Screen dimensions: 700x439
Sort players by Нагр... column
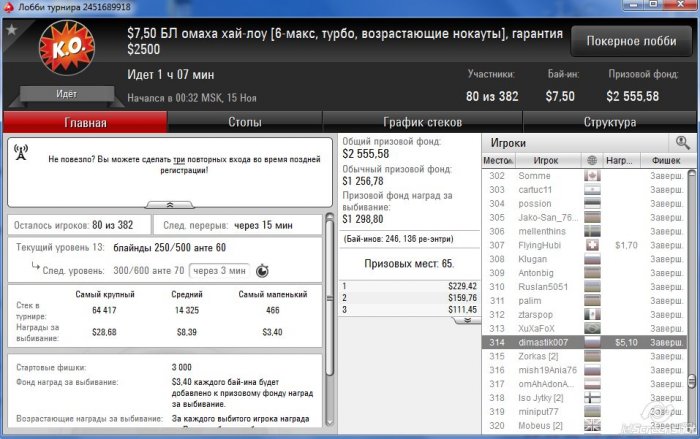point(619,160)
